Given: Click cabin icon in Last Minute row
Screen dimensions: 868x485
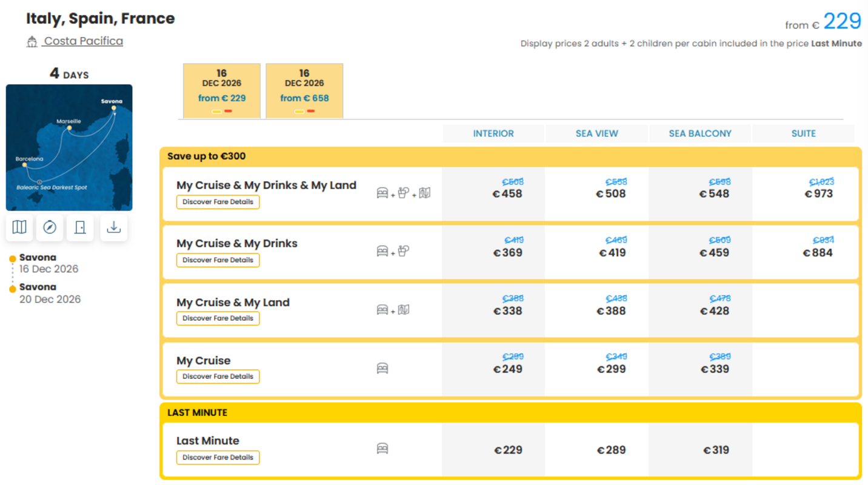Looking at the screenshot, I should pyautogui.click(x=382, y=449).
